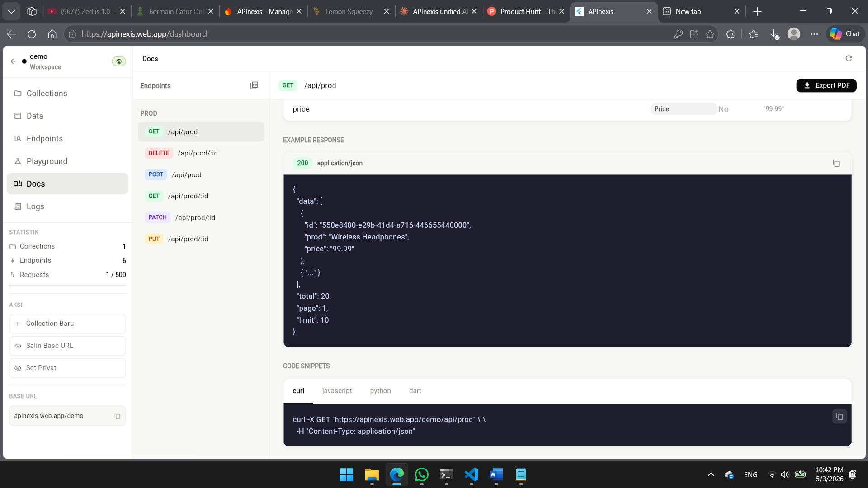Click the Requests usage progress bar
868x488 pixels.
pyautogui.click(x=67, y=286)
